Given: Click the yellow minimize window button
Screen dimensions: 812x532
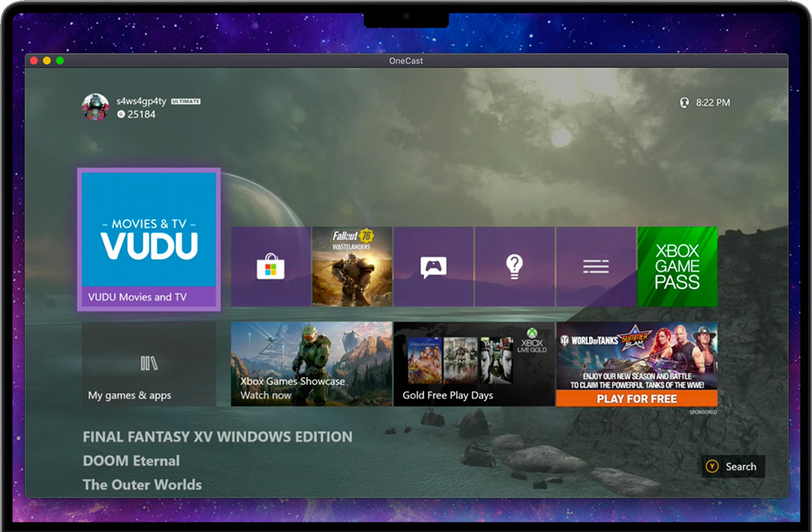Looking at the screenshot, I should (47, 61).
